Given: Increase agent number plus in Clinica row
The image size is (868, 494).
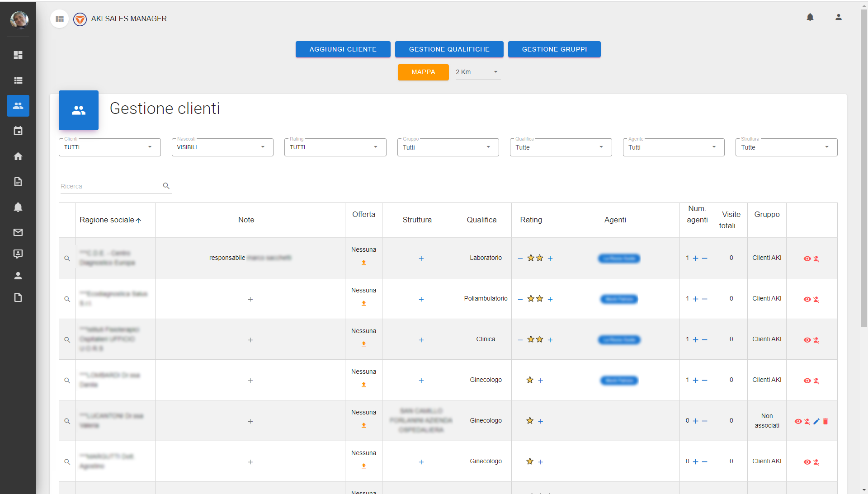Looking at the screenshot, I should click(696, 339).
